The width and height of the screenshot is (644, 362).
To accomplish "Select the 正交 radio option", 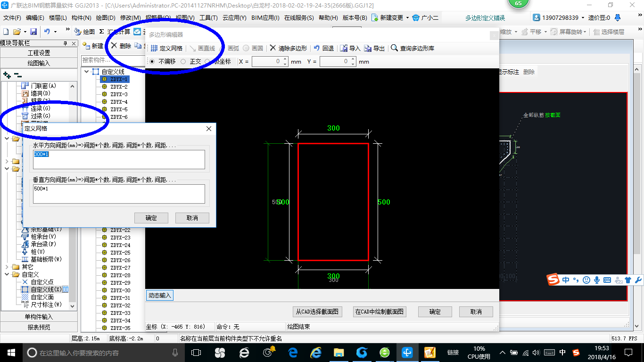I will pos(191,61).
